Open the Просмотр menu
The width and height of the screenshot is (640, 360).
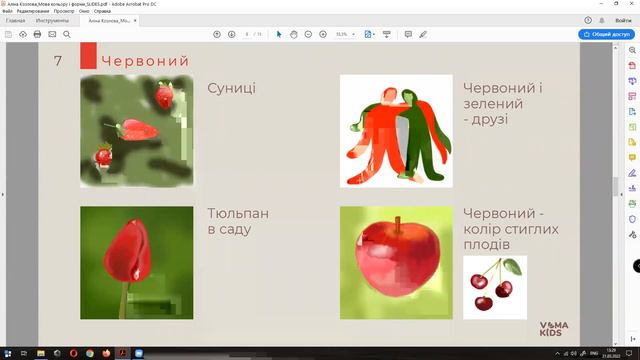point(64,11)
